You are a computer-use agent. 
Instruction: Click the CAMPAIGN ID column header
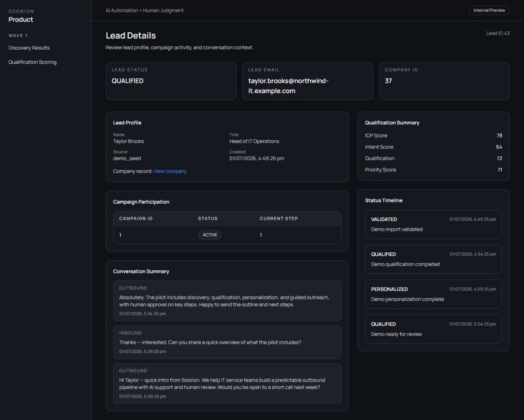coord(136,218)
